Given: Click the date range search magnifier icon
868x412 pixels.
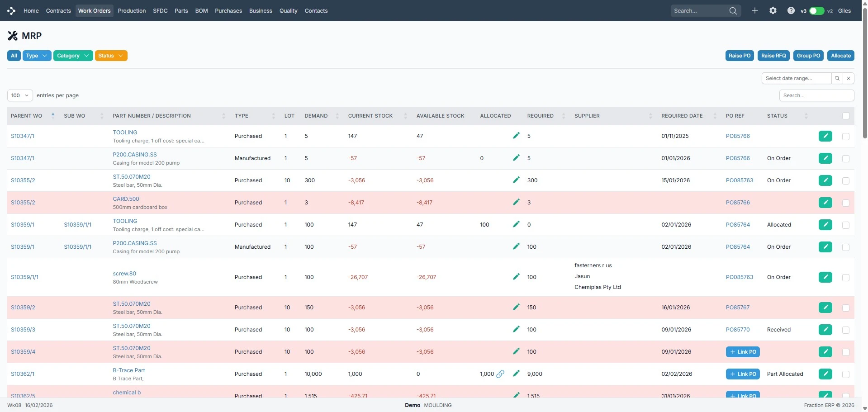Looking at the screenshot, I should (x=837, y=78).
